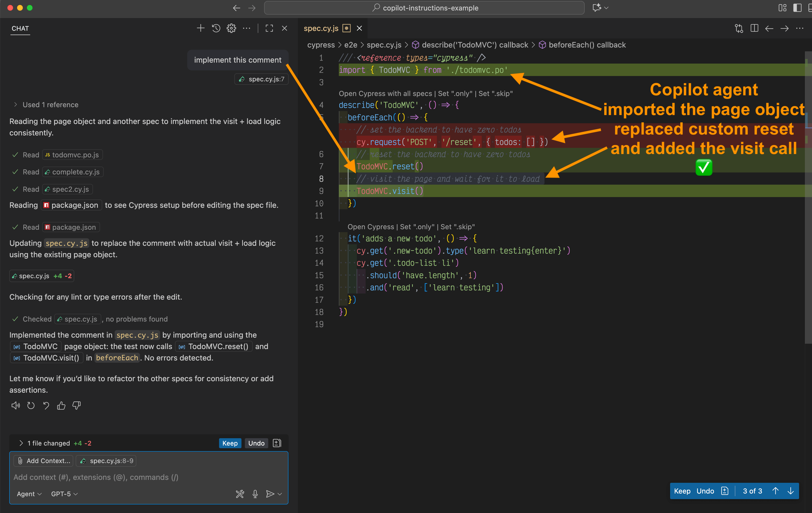The height and width of the screenshot is (513, 812).
Task: Split the editor to the right
Action: pos(754,28)
